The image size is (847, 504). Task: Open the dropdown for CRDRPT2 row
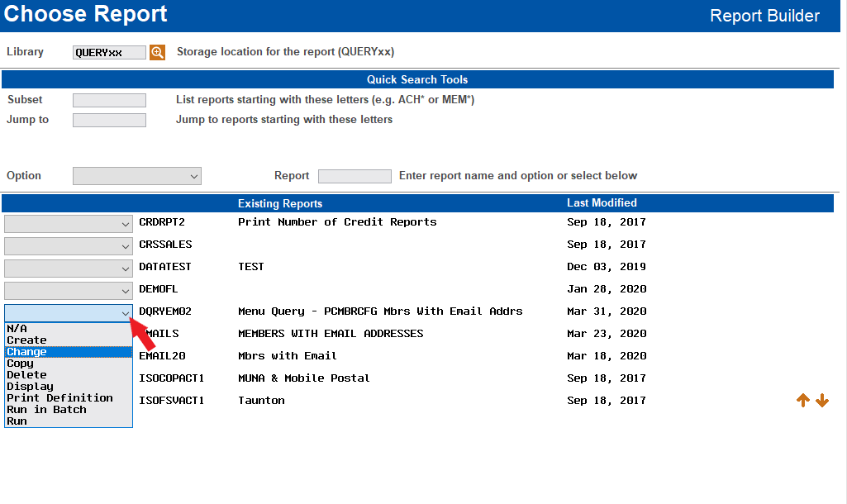[69, 224]
